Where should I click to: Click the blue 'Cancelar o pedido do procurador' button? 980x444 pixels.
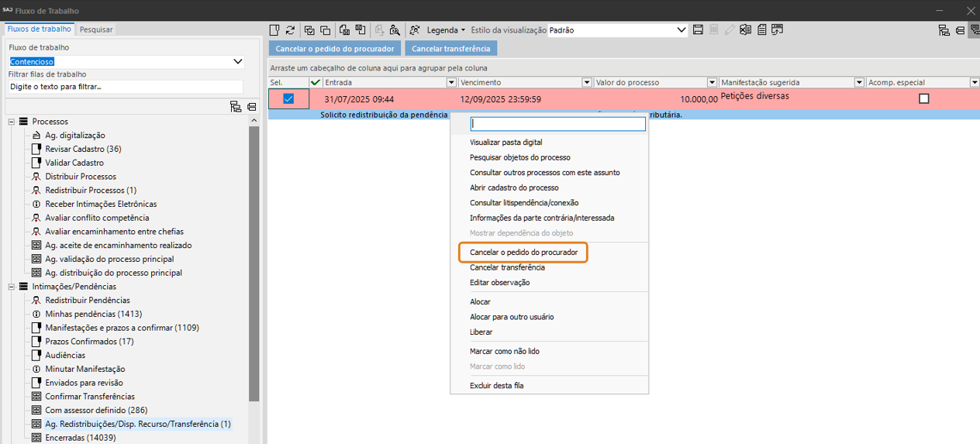(335, 49)
